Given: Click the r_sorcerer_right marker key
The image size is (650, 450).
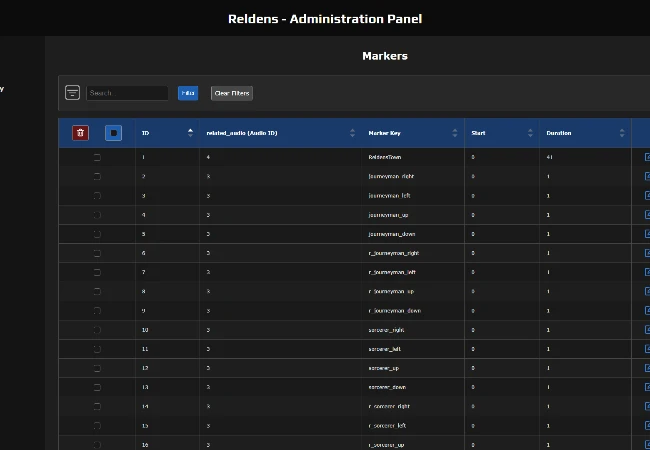Looking at the screenshot, I should coord(389,406).
